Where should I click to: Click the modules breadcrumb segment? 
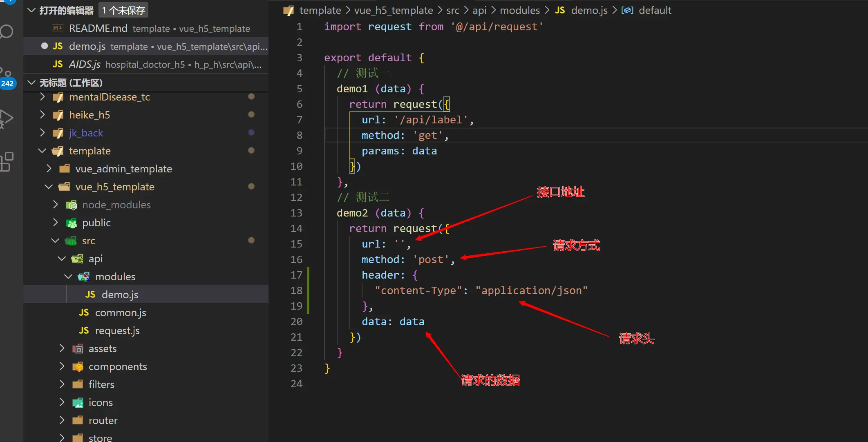click(519, 10)
